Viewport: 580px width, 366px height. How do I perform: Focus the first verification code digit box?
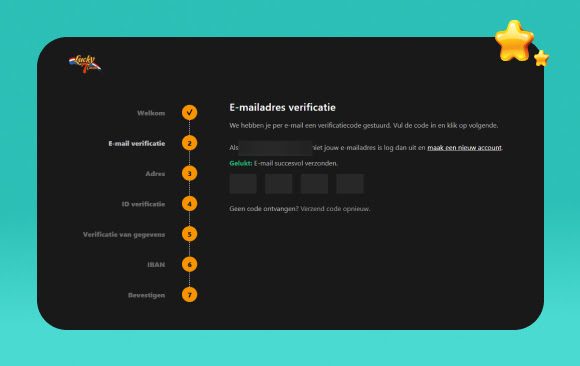tap(243, 184)
